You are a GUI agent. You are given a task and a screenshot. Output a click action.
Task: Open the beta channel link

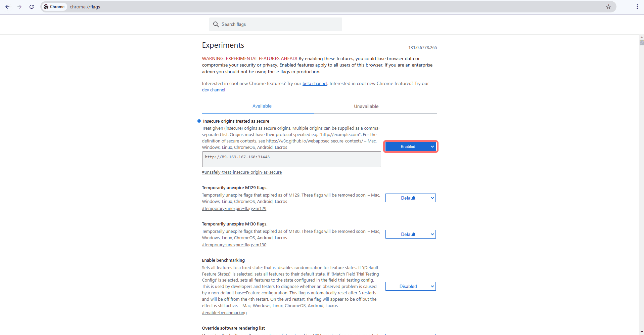[x=315, y=84]
